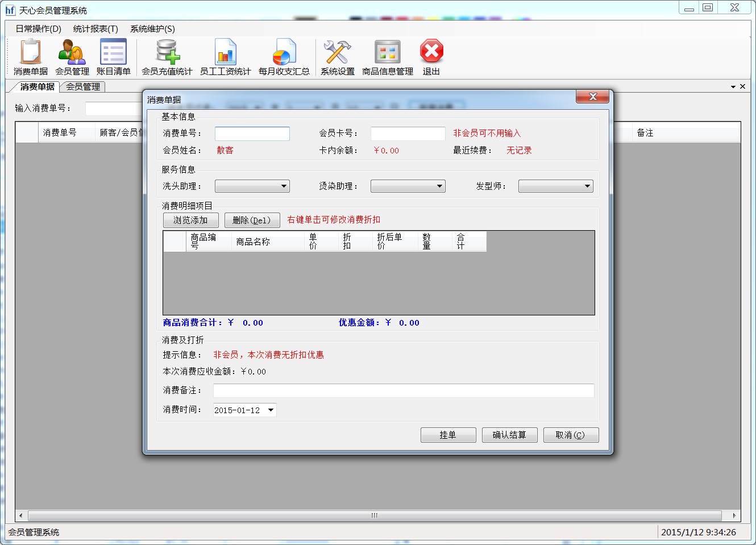
Task: Close the current tab with the X
Action: [742, 86]
